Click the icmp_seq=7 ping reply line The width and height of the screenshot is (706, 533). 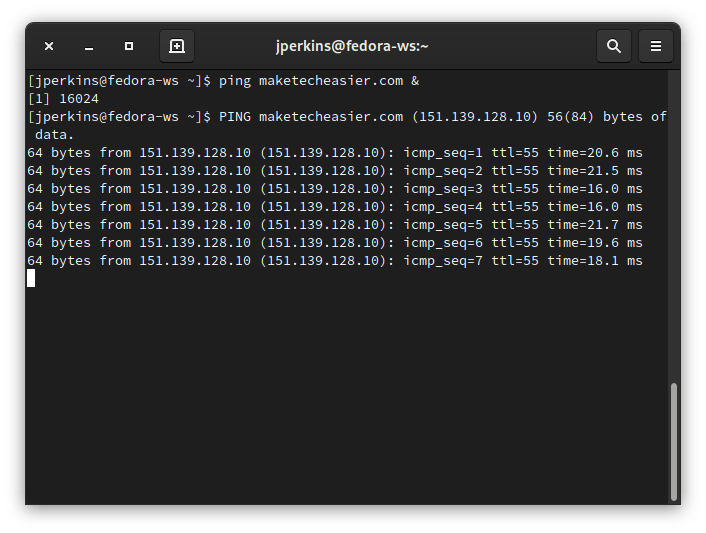[335, 261]
